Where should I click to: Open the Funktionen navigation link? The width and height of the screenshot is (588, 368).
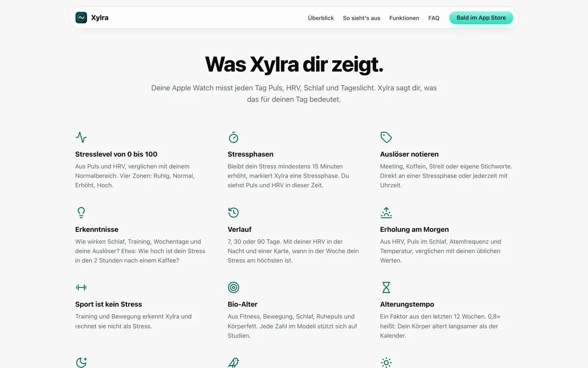tap(404, 18)
